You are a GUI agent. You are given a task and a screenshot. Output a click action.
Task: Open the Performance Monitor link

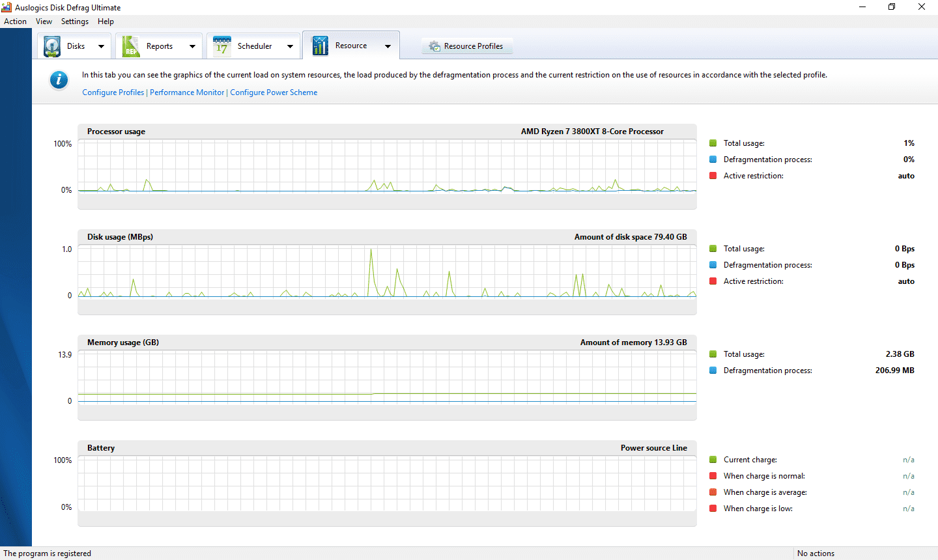pyautogui.click(x=187, y=92)
